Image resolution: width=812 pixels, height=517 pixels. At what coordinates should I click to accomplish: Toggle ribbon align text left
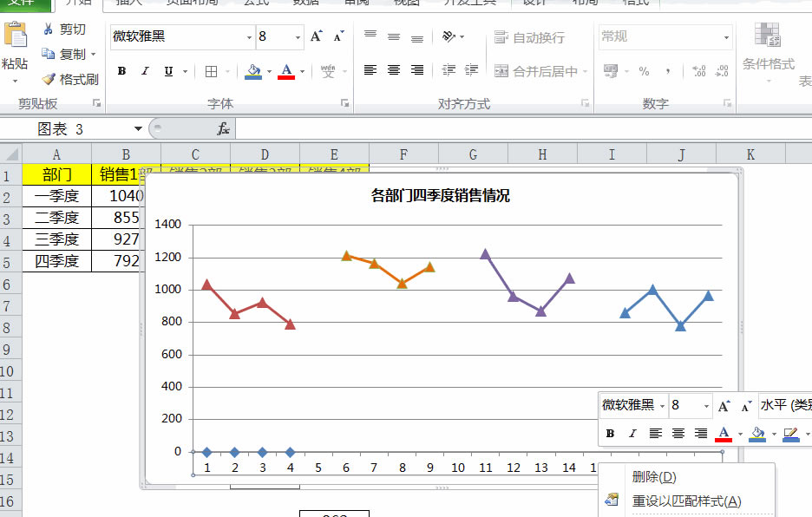coord(370,70)
